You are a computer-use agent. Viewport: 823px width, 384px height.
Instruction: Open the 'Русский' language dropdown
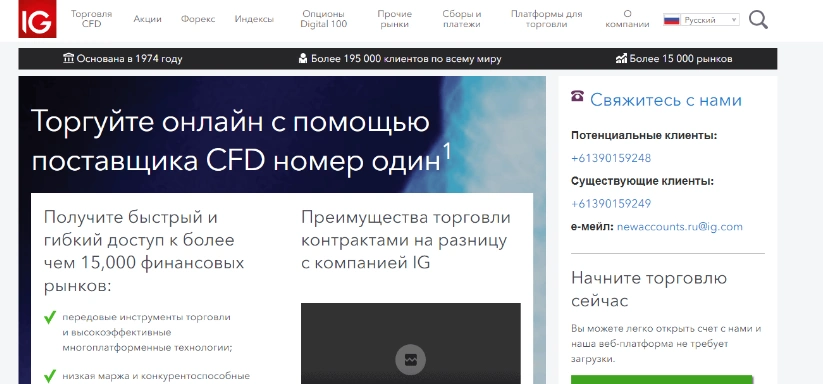[711, 20]
